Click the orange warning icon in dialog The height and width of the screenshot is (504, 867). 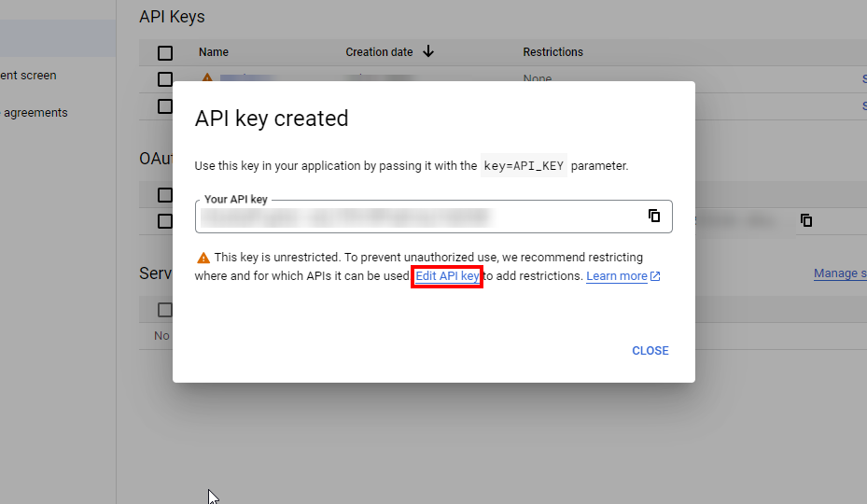[203, 258]
